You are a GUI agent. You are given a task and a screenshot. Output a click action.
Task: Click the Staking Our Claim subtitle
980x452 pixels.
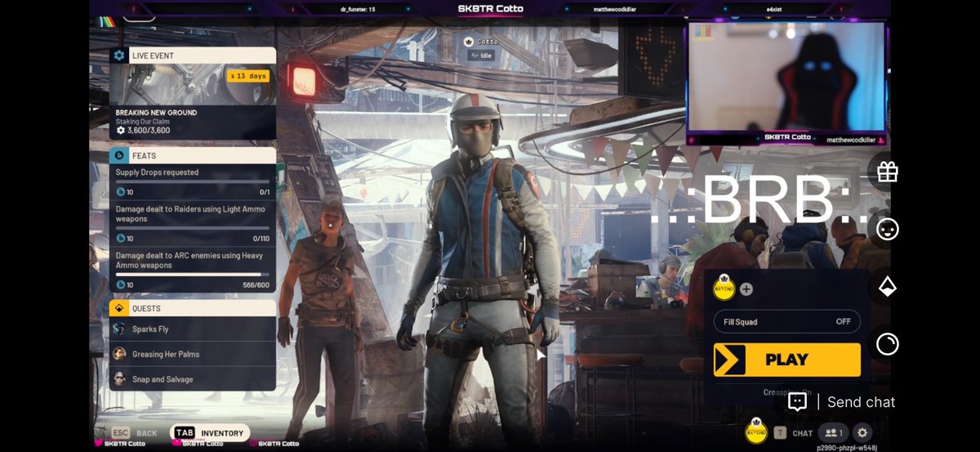tap(145, 121)
